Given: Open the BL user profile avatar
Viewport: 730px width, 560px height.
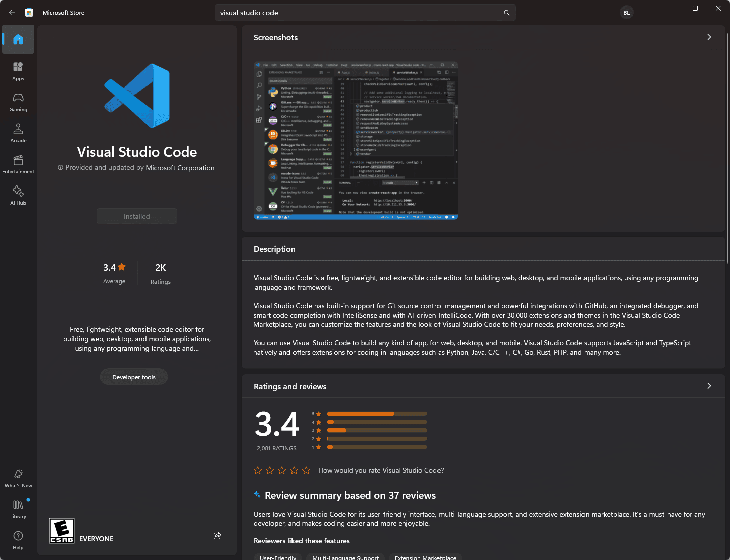Looking at the screenshot, I should pos(626,13).
